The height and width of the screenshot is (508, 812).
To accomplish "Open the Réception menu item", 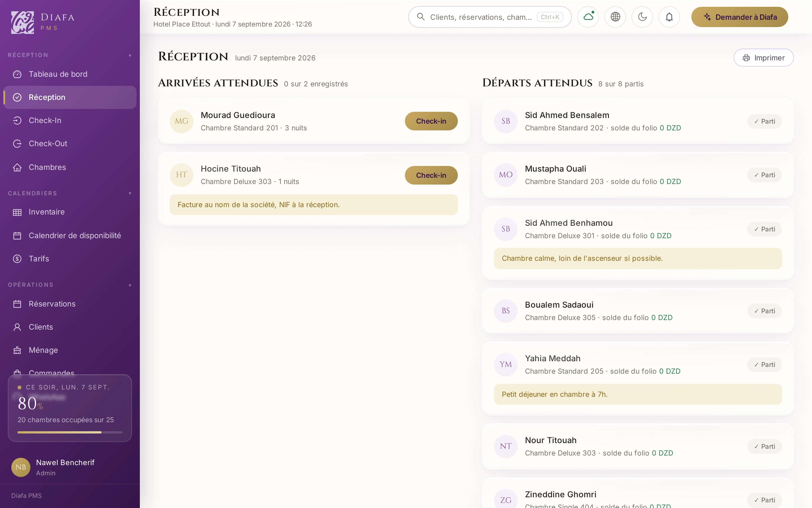I will tap(70, 97).
